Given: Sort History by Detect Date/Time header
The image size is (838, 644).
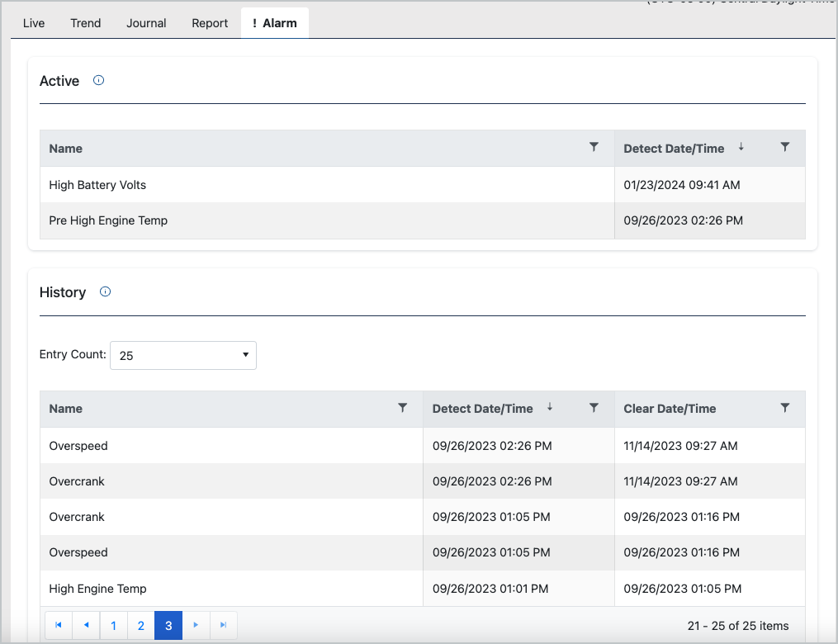Looking at the screenshot, I should point(483,409).
